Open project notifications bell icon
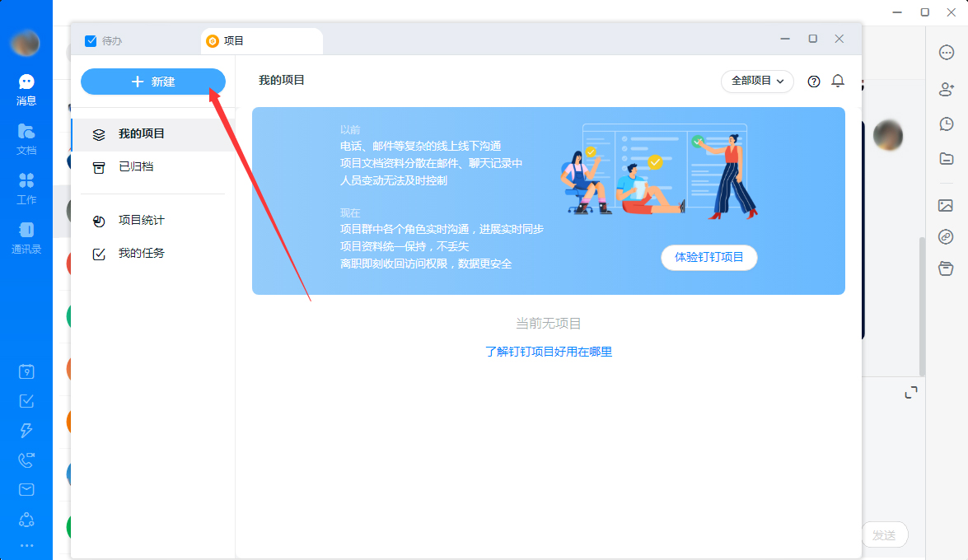This screenshot has height=560, width=968. [x=838, y=82]
